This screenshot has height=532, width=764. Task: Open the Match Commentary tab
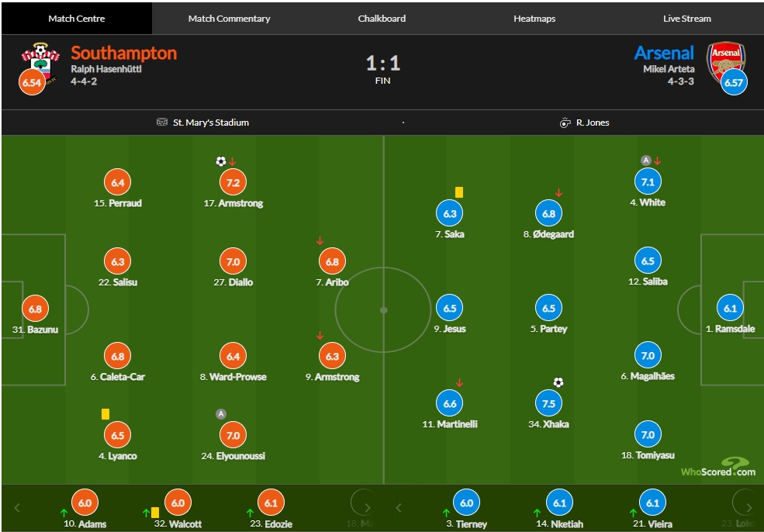229,19
